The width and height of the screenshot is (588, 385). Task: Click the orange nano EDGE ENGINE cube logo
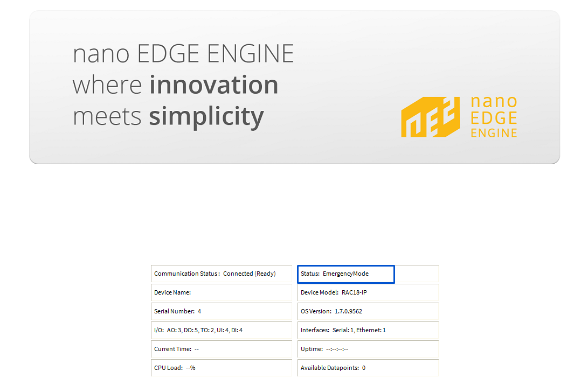click(431, 117)
